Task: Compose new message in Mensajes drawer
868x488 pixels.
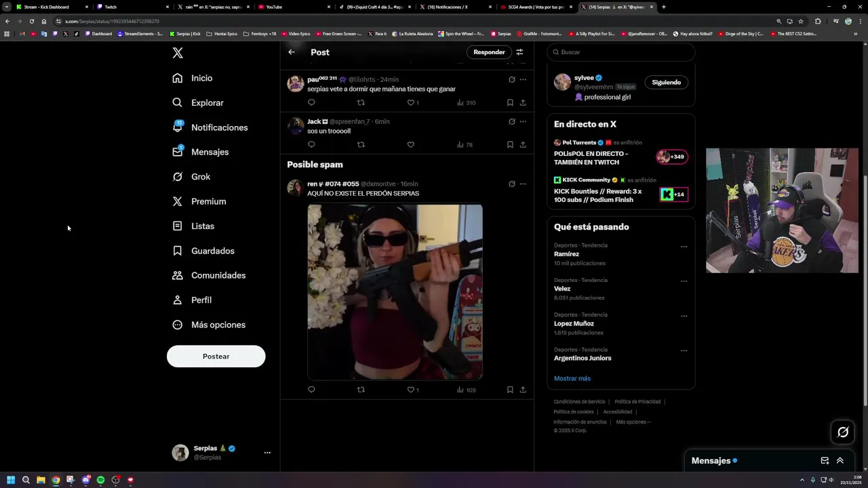Action: click(x=825, y=460)
